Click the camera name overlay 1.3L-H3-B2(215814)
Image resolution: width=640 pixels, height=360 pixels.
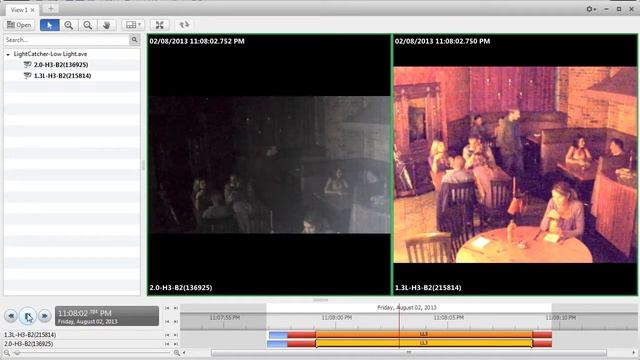428,287
